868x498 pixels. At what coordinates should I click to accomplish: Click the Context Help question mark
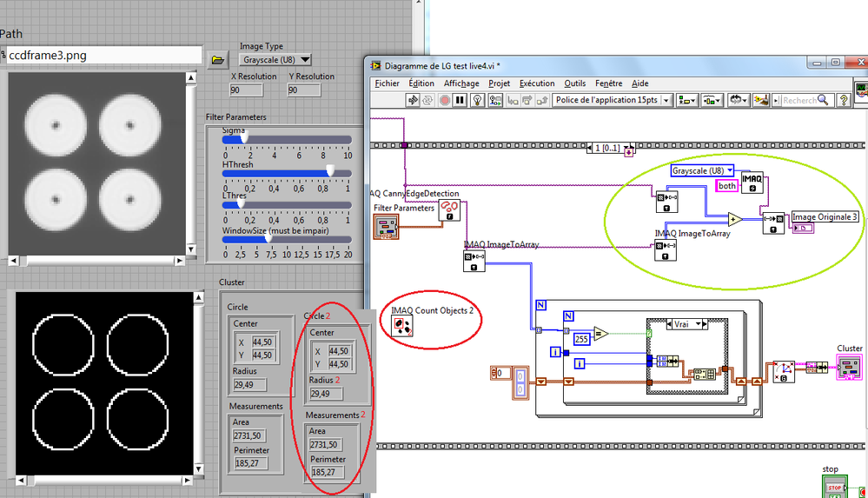pos(843,100)
